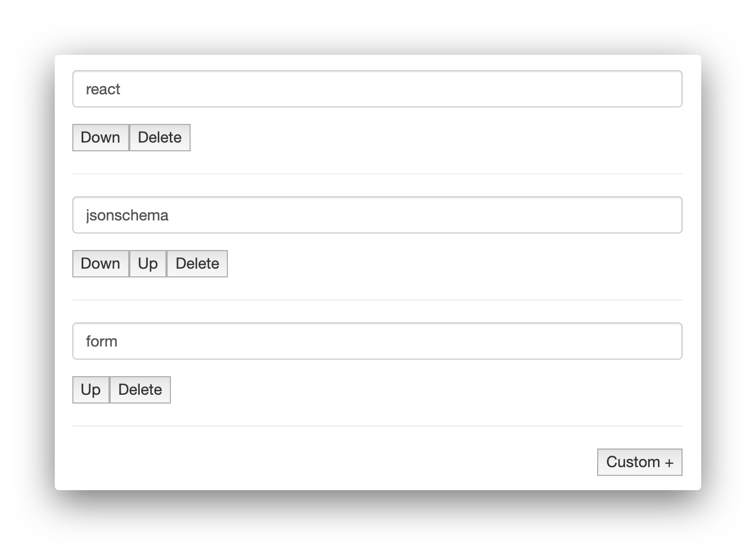Viewport: 756px width, 545px height.
Task: Focus the input containing react
Action: click(377, 88)
